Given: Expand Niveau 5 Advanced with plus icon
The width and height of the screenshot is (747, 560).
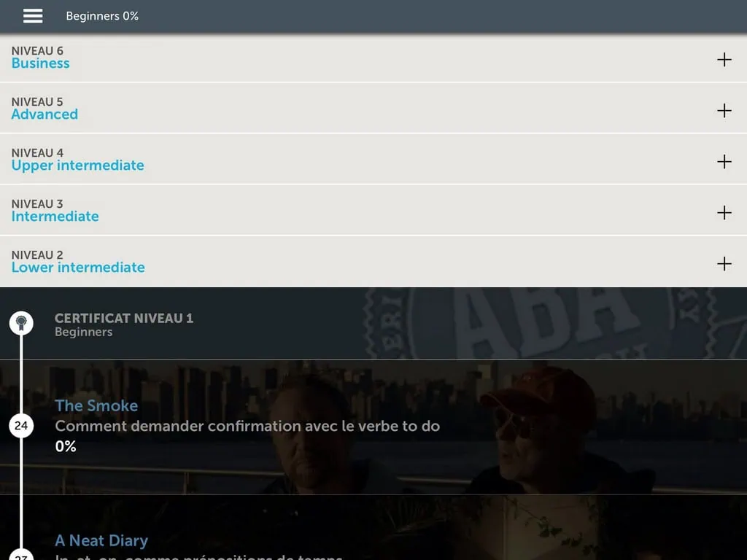Looking at the screenshot, I should (x=724, y=111).
